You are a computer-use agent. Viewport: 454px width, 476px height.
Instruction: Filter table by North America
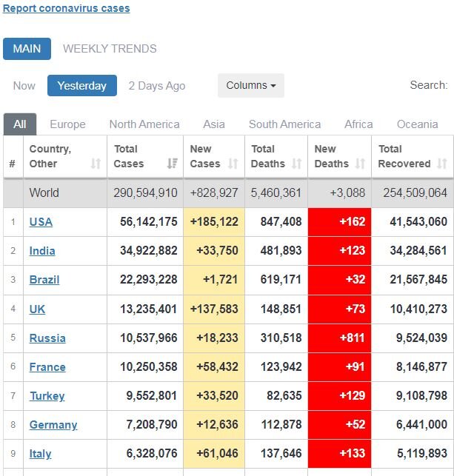point(144,124)
